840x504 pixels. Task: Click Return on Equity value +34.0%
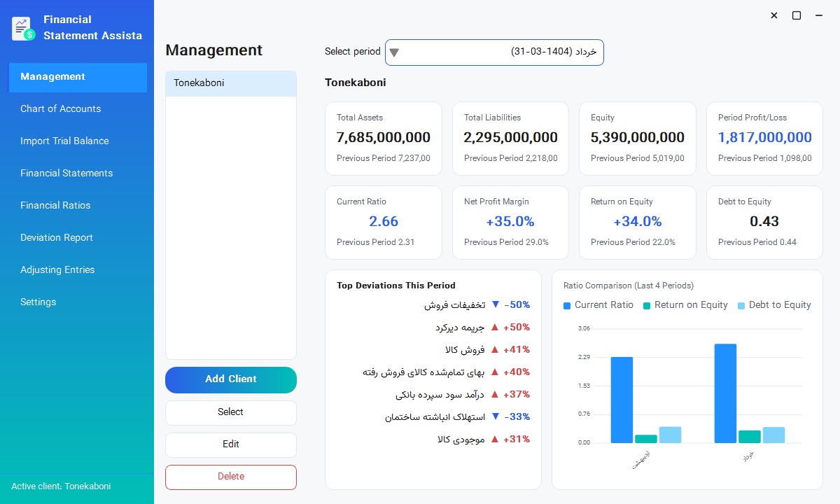point(638,222)
